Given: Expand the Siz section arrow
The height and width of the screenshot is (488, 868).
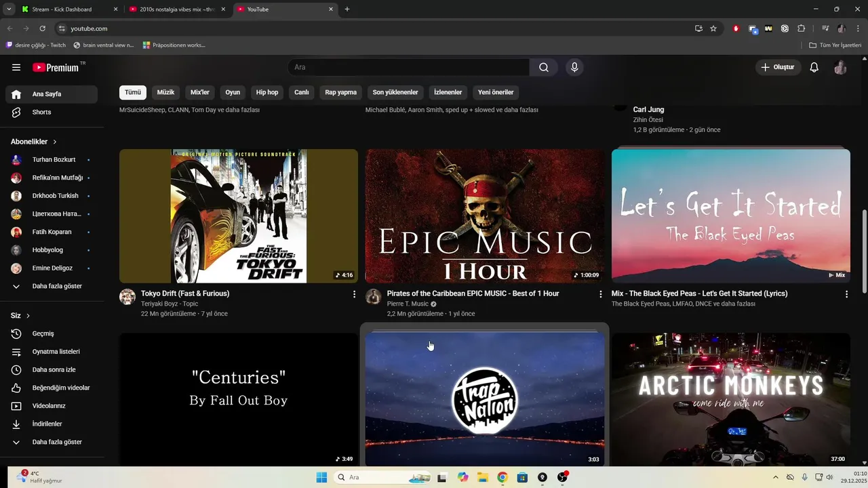Looking at the screenshot, I should 28,316.
